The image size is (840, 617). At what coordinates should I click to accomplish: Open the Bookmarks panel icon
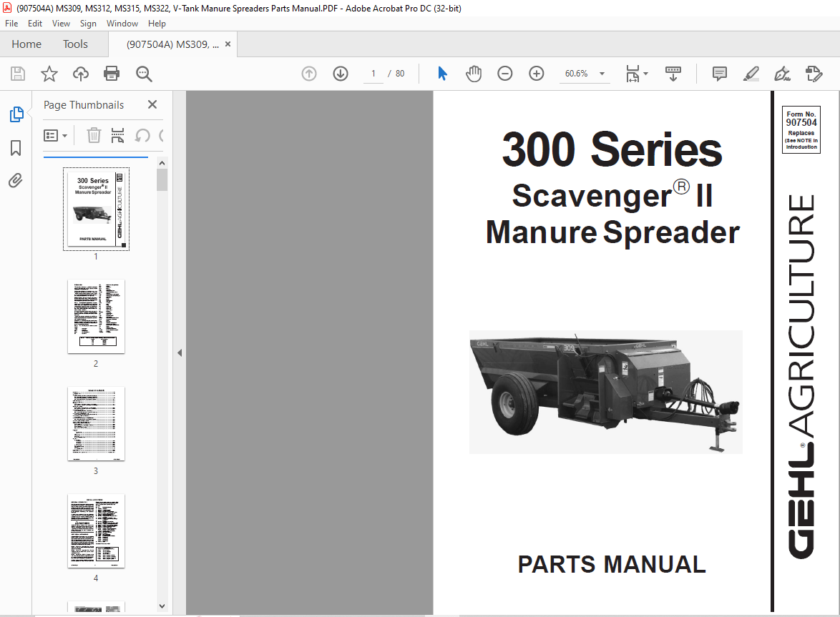[16, 148]
